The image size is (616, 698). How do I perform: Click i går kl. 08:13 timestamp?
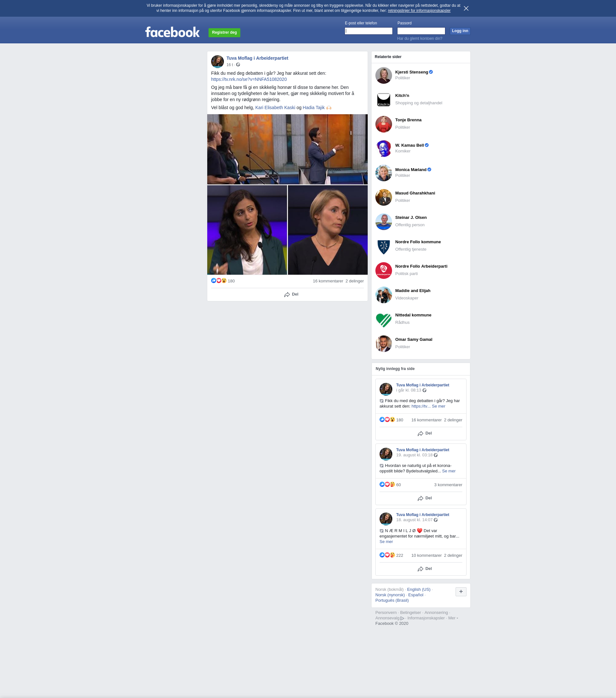[408, 390]
